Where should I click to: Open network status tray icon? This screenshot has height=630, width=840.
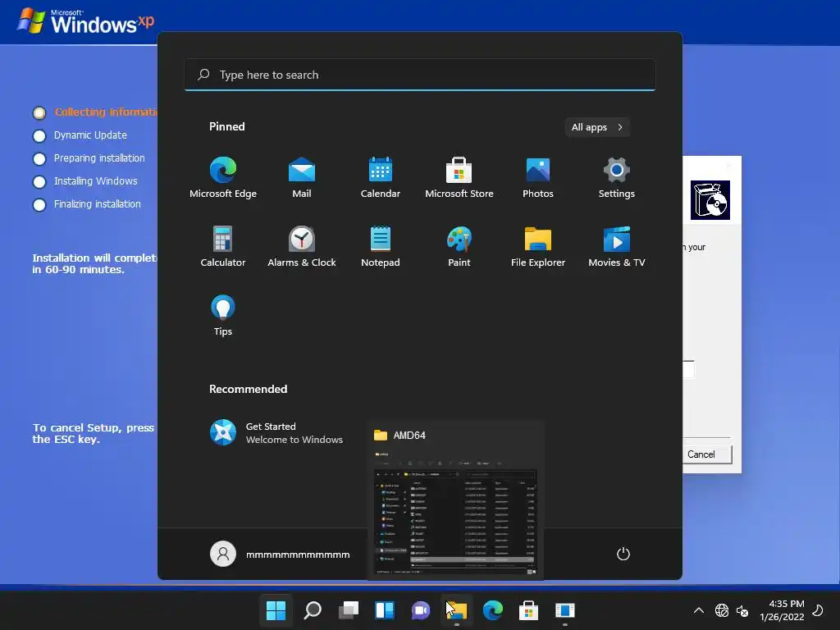pyautogui.click(x=722, y=610)
